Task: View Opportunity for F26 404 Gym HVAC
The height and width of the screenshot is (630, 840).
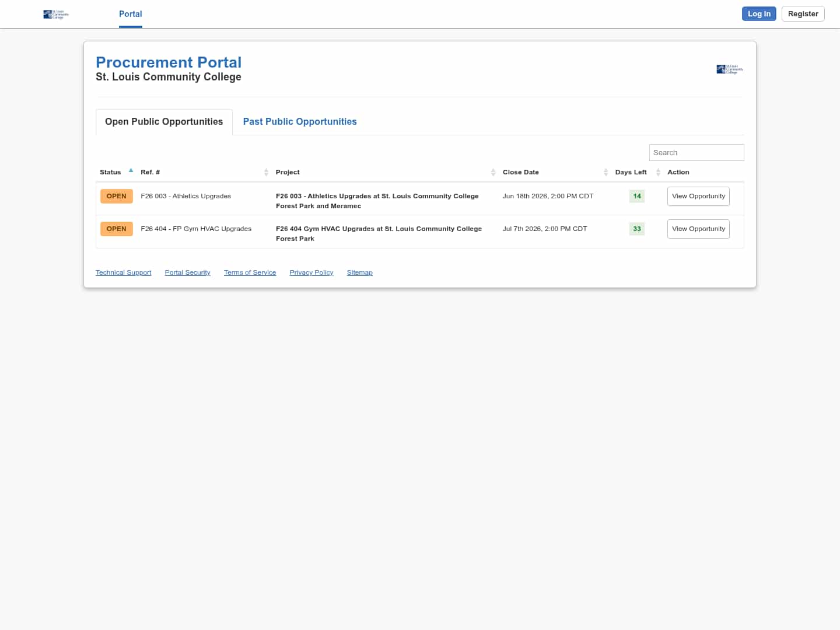Action: [698, 229]
